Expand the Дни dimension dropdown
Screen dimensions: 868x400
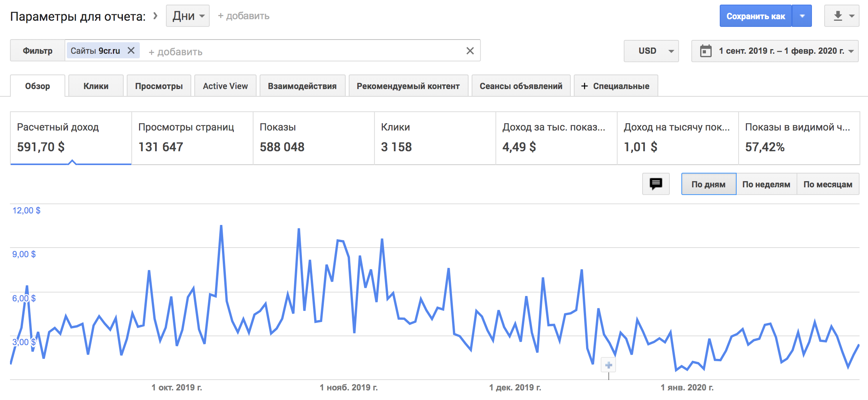click(x=188, y=16)
